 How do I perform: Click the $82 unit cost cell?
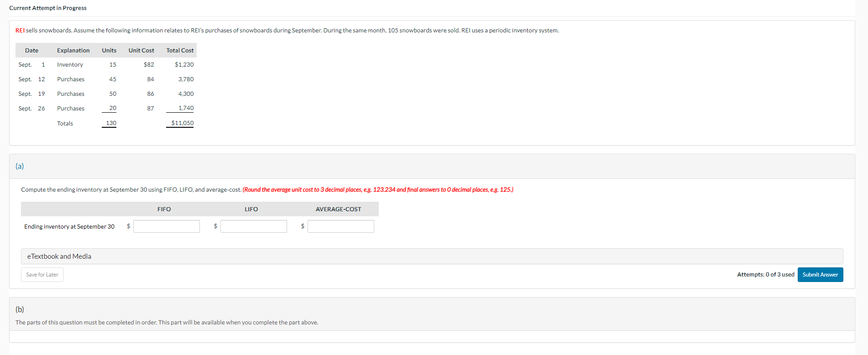coord(149,65)
